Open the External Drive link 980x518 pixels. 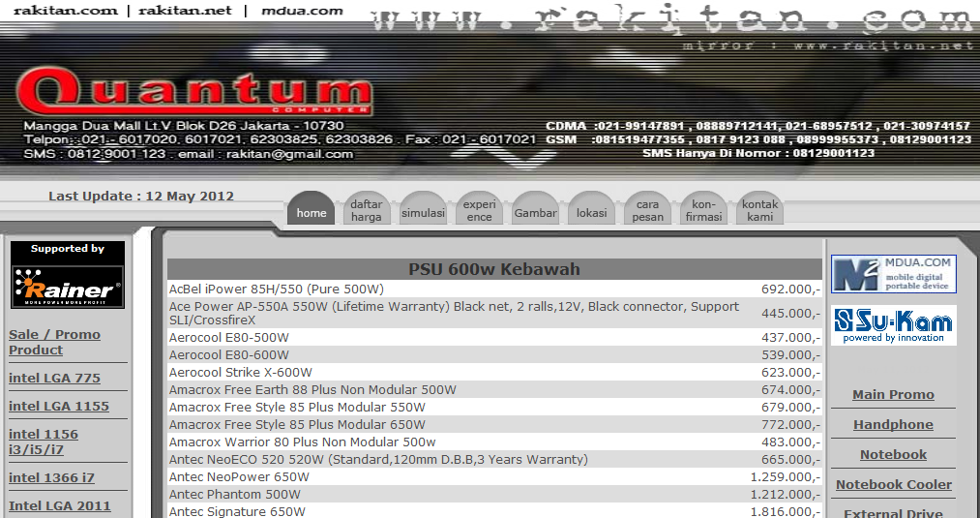click(x=893, y=513)
